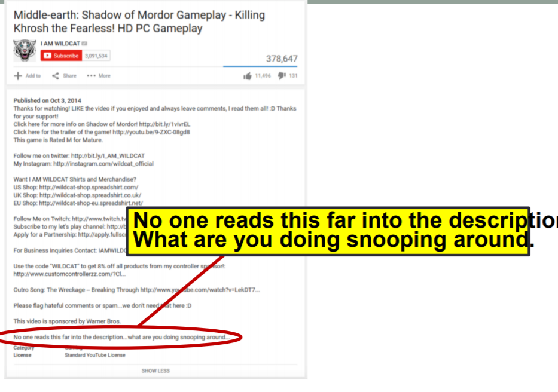Image resolution: width=558 pixels, height=392 pixels.
Task: Click the thumbs down dislike icon
Action: pos(282,75)
